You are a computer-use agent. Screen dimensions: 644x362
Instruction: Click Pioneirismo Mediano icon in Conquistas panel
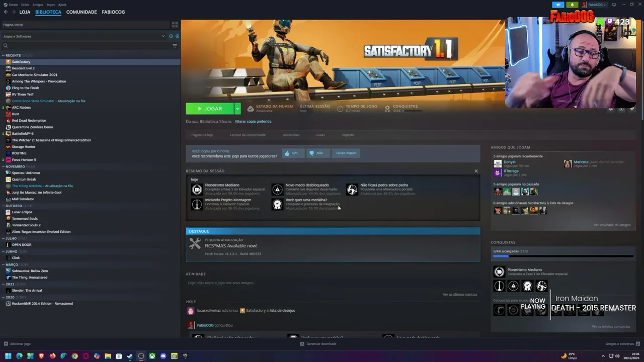coord(499,272)
